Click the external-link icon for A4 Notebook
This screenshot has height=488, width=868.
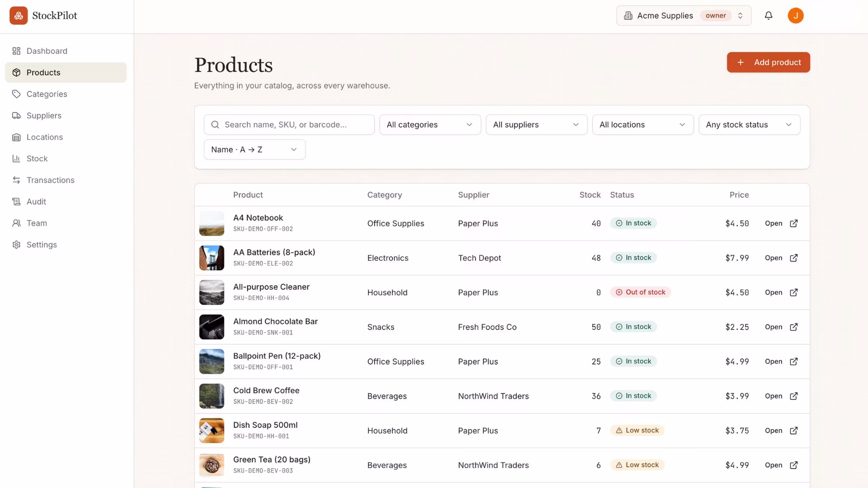(794, 224)
